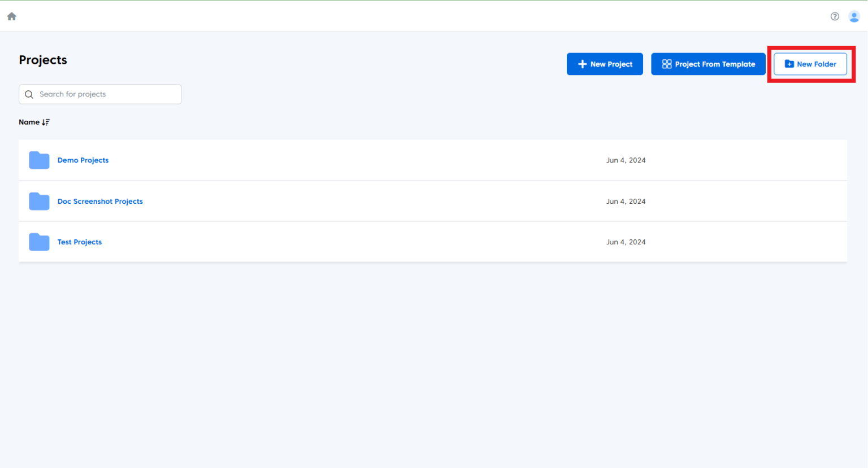Click the magnifier icon in search box
Image resolution: width=868 pixels, height=468 pixels.
pyautogui.click(x=29, y=94)
